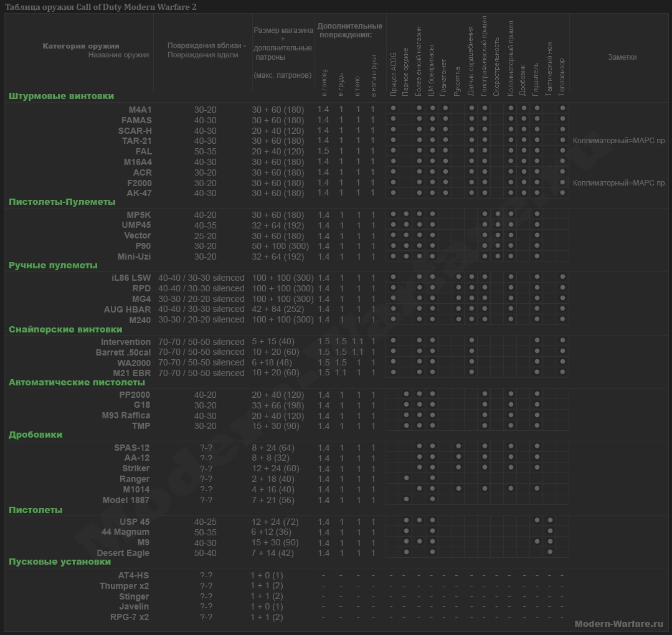Screen dimensions: 672x635
Task: Click the rotated "Парное оружие" column header
Action: 405,72
